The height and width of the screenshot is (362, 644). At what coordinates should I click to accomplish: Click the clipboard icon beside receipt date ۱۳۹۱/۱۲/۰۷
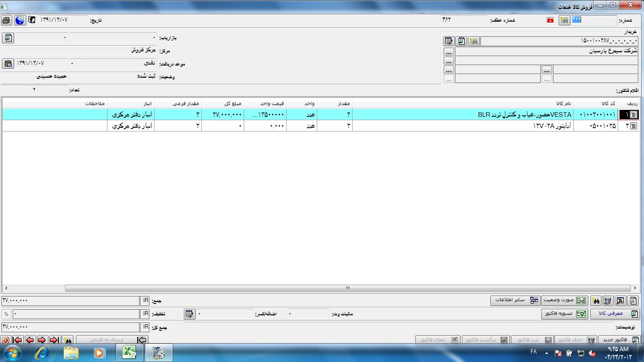(8, 63)
